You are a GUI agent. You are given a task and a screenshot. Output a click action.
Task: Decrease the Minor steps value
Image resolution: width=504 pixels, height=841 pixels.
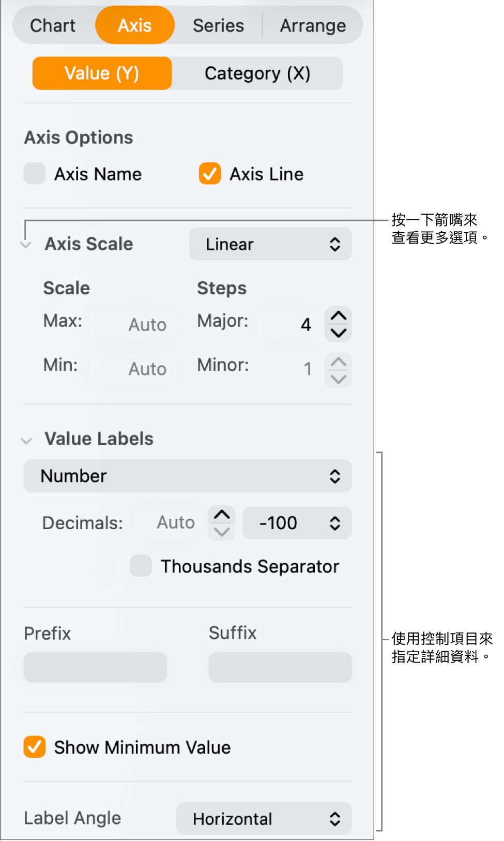point(339,379)
